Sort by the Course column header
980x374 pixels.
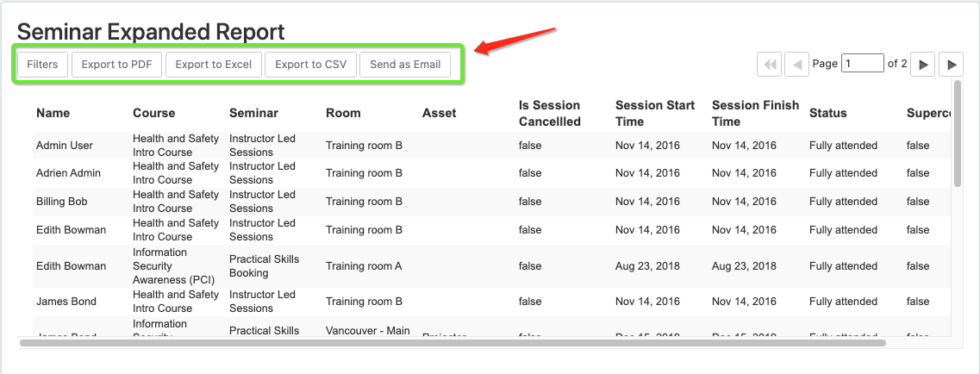[153, 113]
